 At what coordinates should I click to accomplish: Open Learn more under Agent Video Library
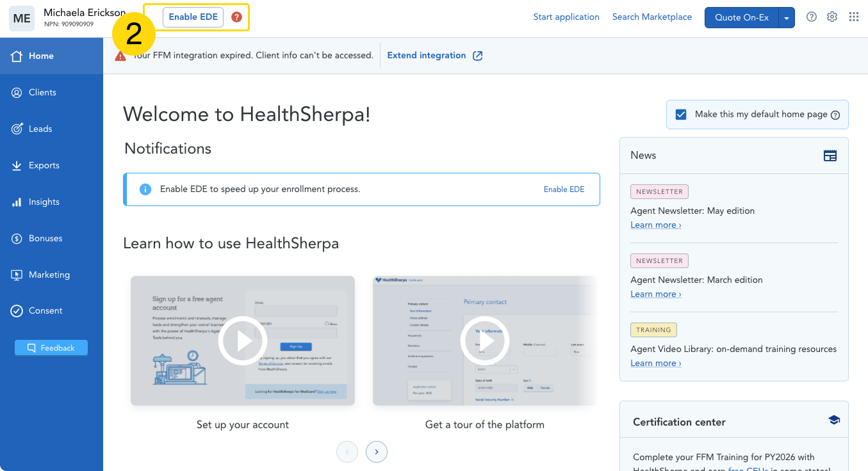pyautogui.click(x=655, y=363)
